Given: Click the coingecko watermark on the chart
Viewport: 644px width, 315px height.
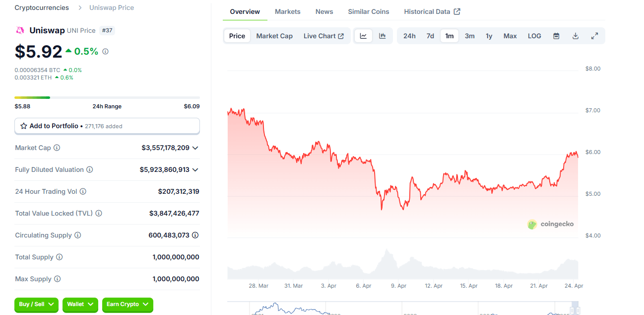Looking at the screenshot, I should point(551,224).
